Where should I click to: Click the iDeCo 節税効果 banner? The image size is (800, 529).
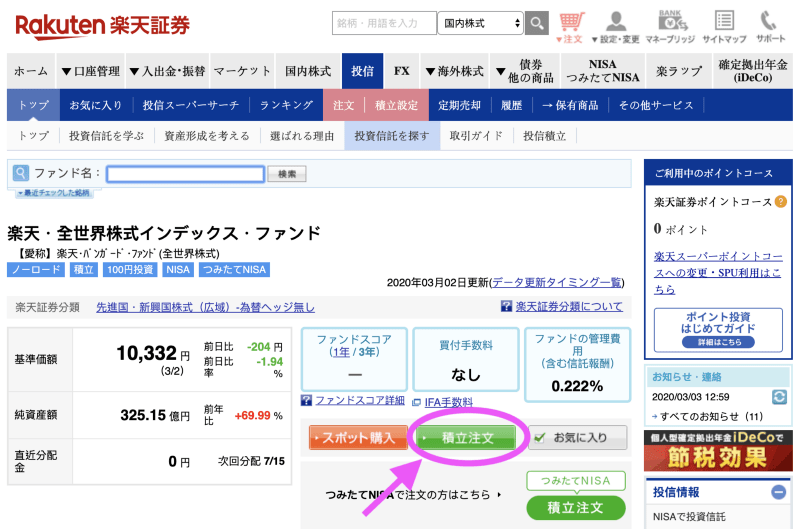[x=718, y=451]
